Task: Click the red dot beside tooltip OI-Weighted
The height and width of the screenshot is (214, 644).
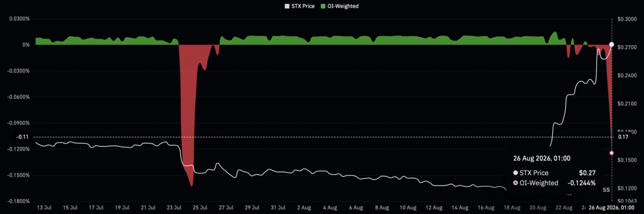Action: point(516,183)
